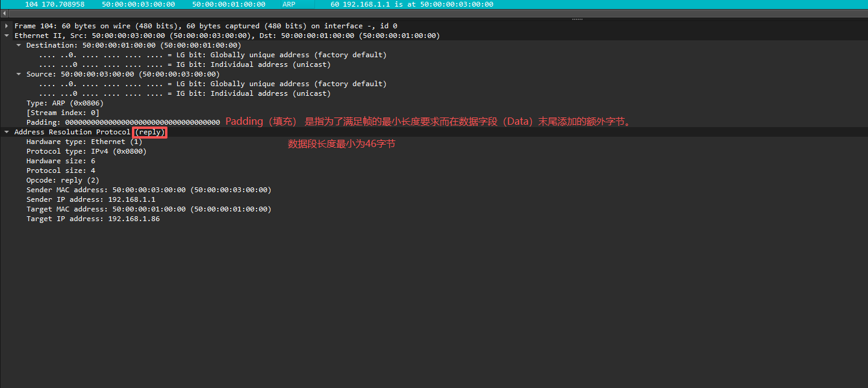This screenshot has width=868, height=388.
Task: Collapse the Source address subtree
Action: [19, 74]
